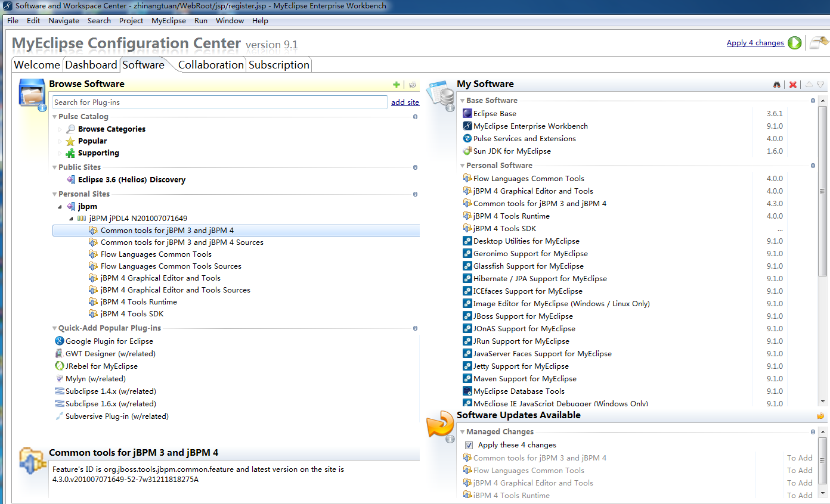Uncheck the 'Apply these 4 changes' checkbox
The width and height of the screenshot is (830, 504).
click(x=469, y=445)
